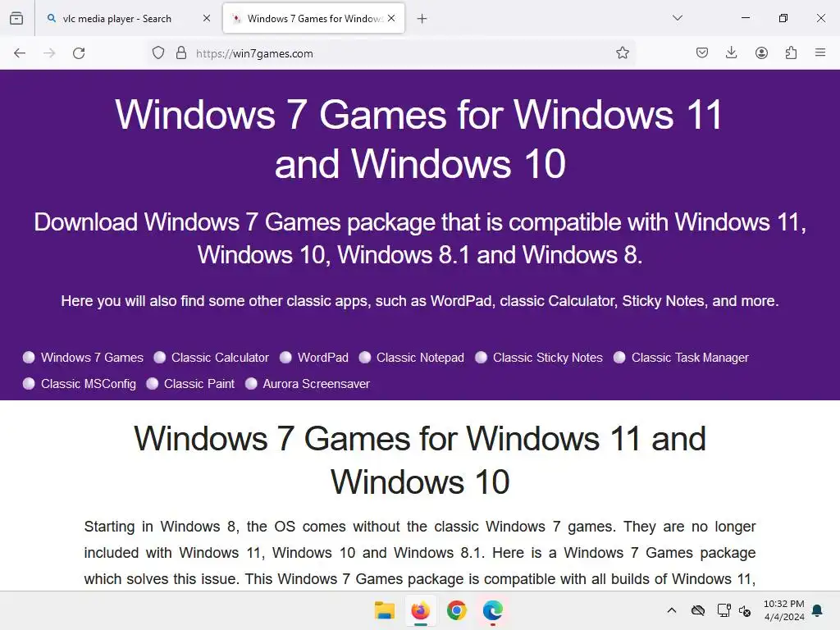Open the network status tray icon
This screenshot has height=630, width=840.
(x=724, y=610)
